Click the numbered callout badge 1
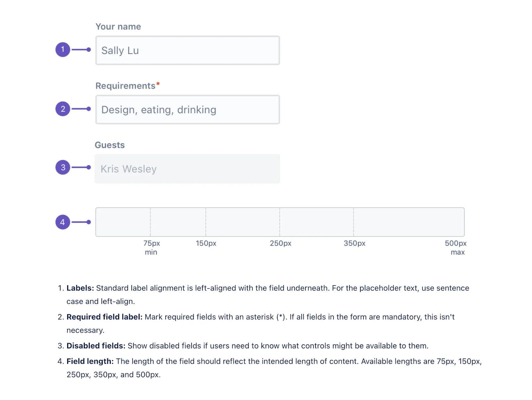This screenshot has height=400, width=532. [x=63, y=49]
